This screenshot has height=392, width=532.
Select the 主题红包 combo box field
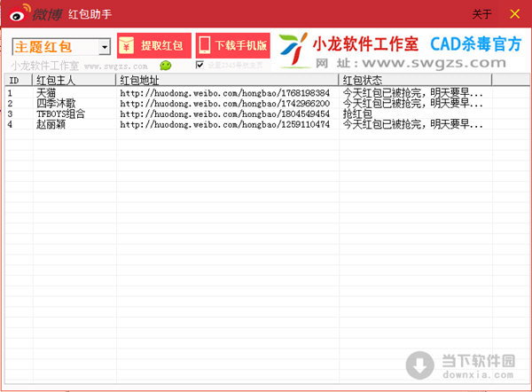61,47
